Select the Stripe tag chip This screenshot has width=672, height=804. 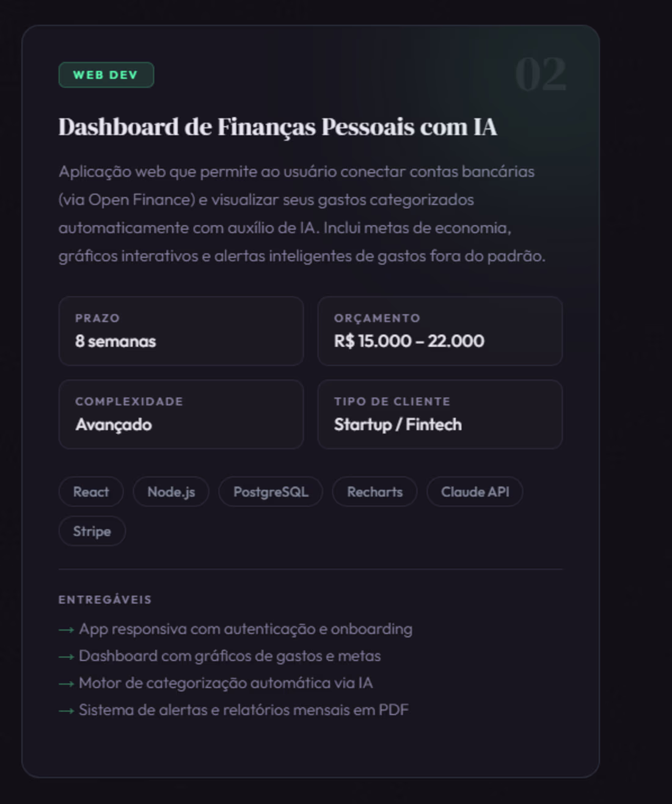point(92,531)
